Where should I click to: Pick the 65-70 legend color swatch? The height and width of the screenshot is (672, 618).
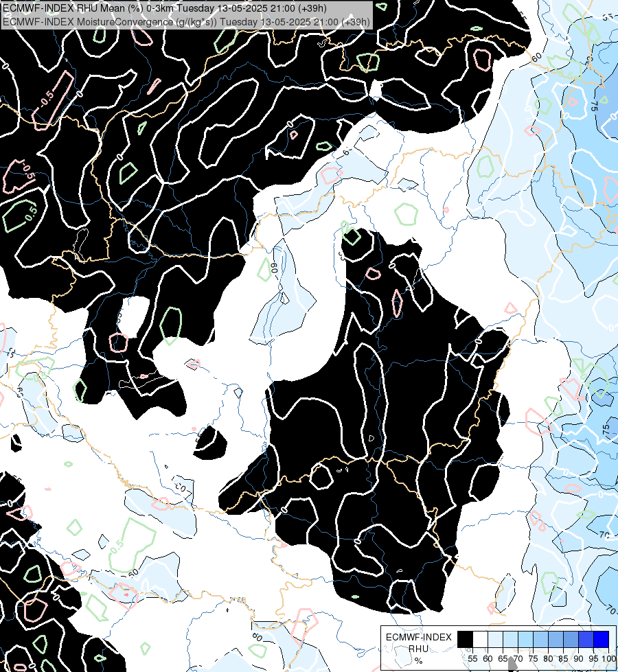510,639
